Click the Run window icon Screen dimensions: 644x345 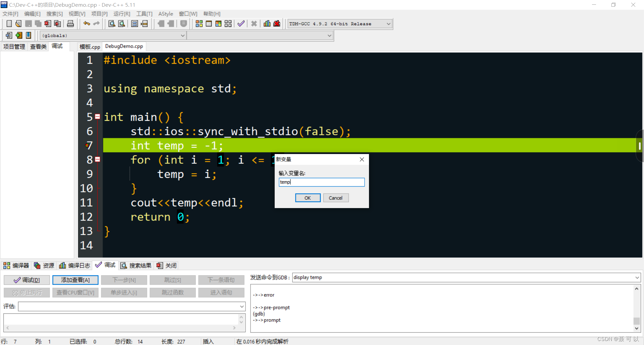(209, 23)
